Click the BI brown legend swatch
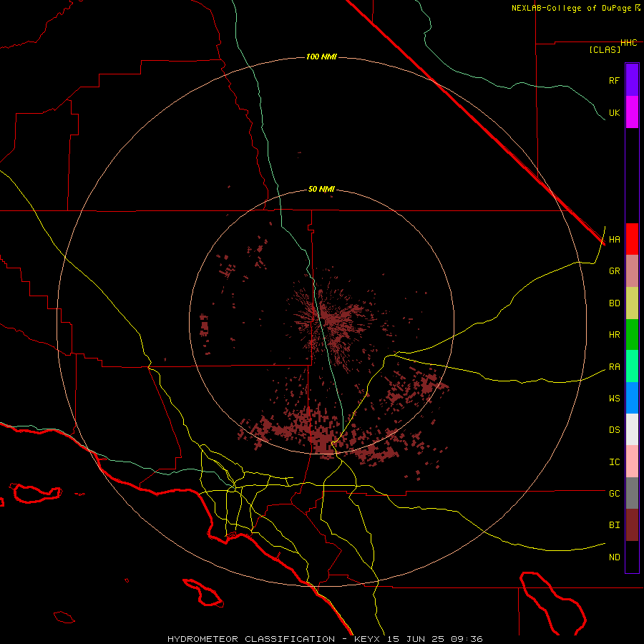Screen dimensions: 644x644 point(632,525)
